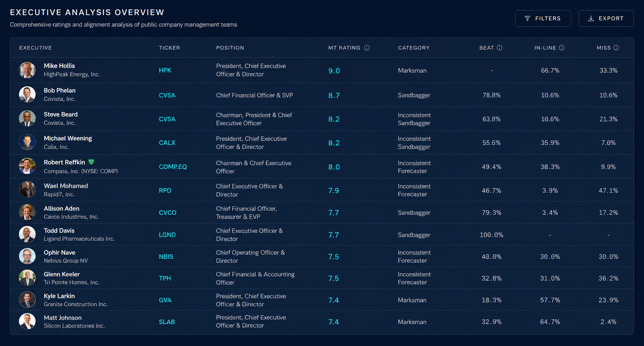Image resolution: width=644 pixels, height=346 pixels.
Task: Select the name Robert Reffkin
Action: tap(64, 162)
